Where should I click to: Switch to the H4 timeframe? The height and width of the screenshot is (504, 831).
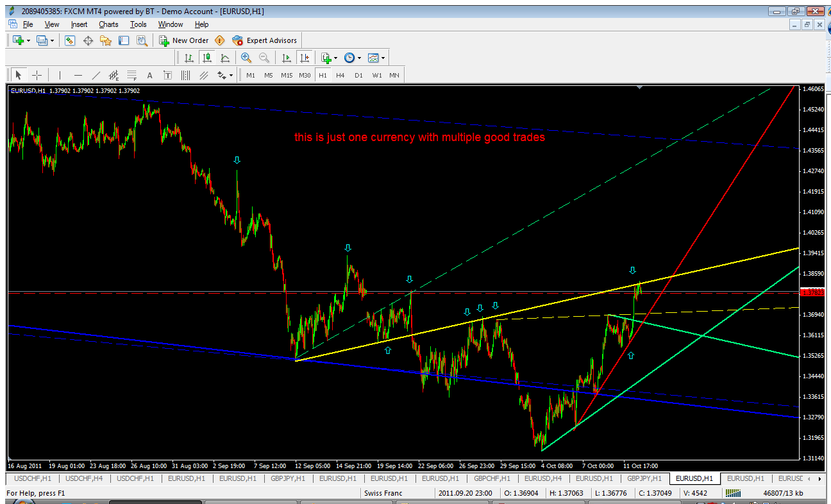pyautogui.click(x=340, y=75)
